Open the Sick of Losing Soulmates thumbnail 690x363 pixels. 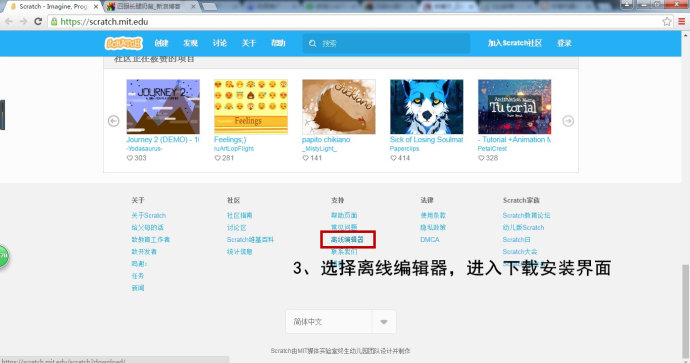(x=426, y=106)
